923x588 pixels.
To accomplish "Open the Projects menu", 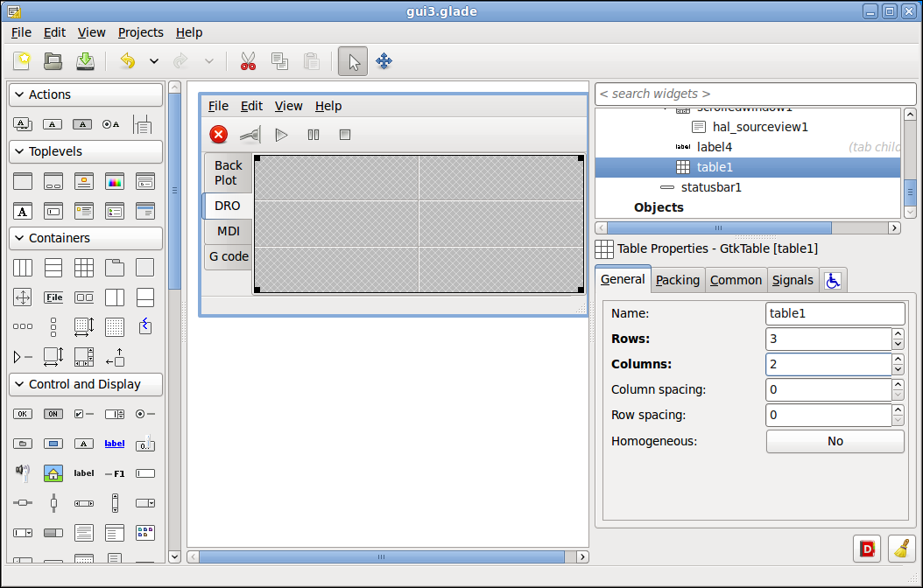I will (141, 32).
